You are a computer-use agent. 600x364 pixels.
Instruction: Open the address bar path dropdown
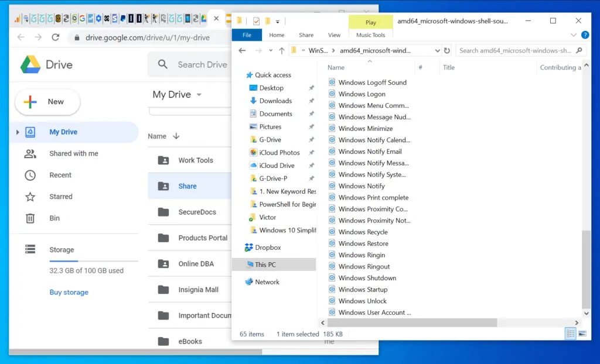tap(438, 50)
